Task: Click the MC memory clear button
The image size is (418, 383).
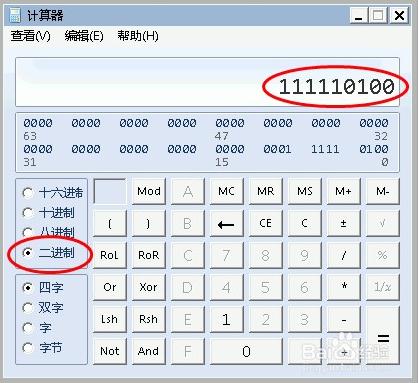Action: click(226, 191)
